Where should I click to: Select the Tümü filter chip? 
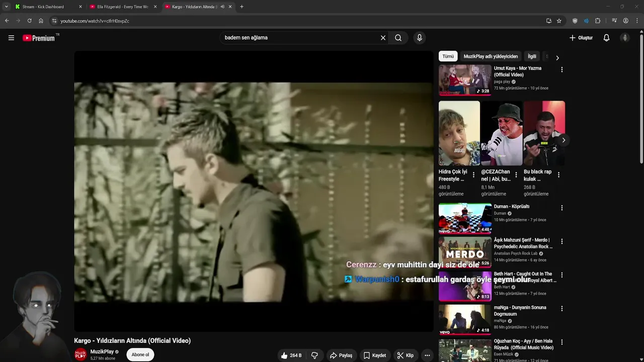point(448,56)
